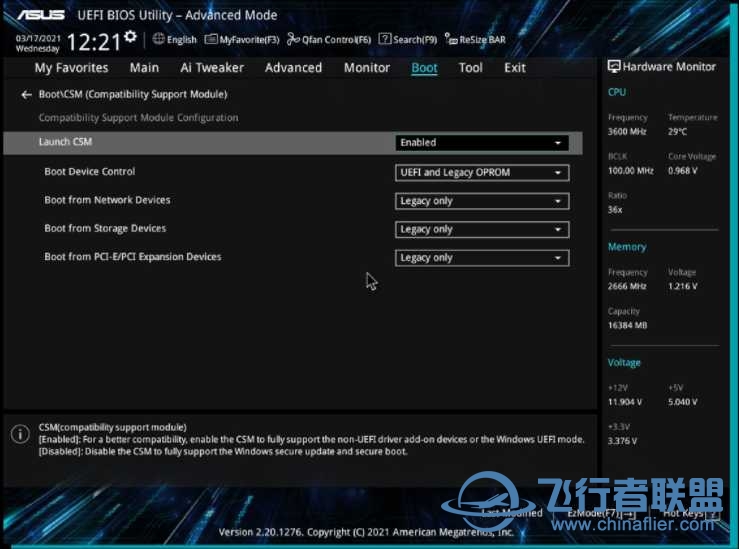Screen dimensions: 739x549
Task: Click BCLK value 100.00 MHz
Action: 631,171
